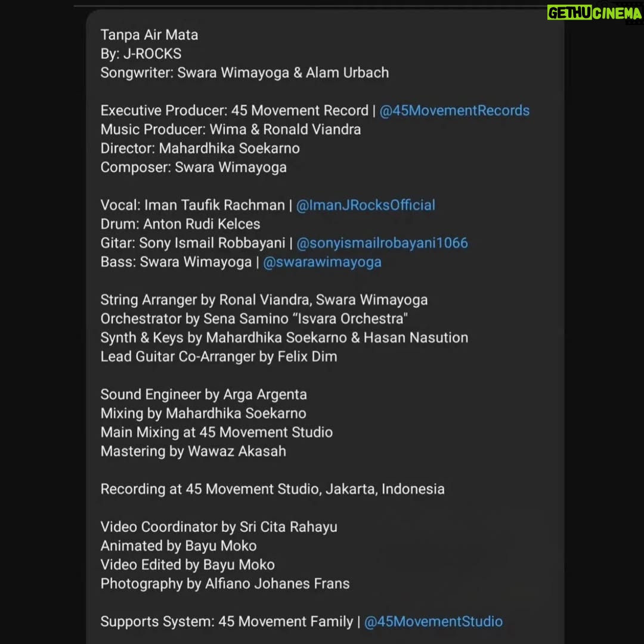This screenshot has width=644, height=644.
Task: Click the "Animated by Bayu Moko" line
Action: (179, 546)
